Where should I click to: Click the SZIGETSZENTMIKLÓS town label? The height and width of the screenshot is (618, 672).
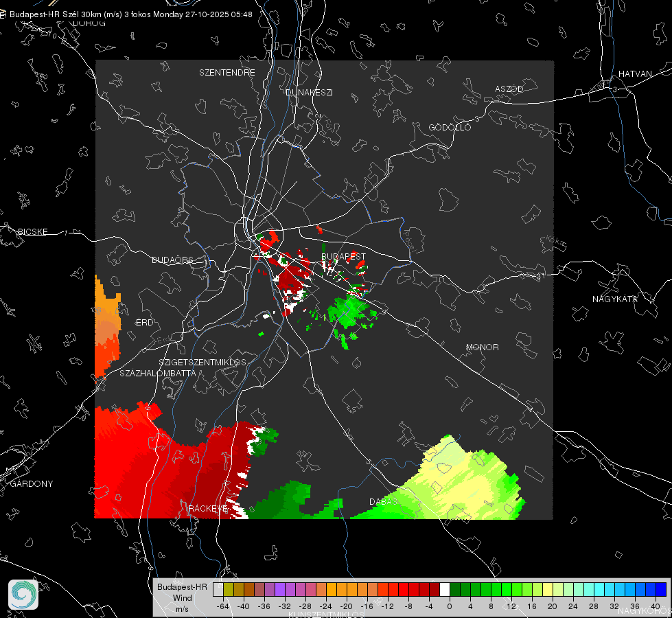click(x=202, y=362)
